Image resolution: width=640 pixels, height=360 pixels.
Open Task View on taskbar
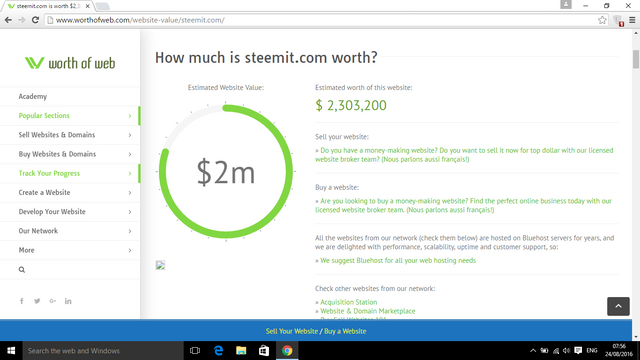pos(195,351)
